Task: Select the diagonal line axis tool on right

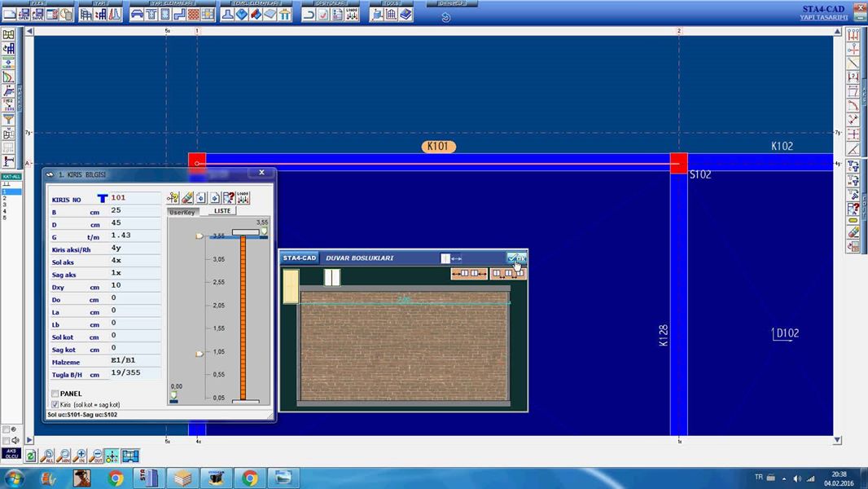Action: 853,63
